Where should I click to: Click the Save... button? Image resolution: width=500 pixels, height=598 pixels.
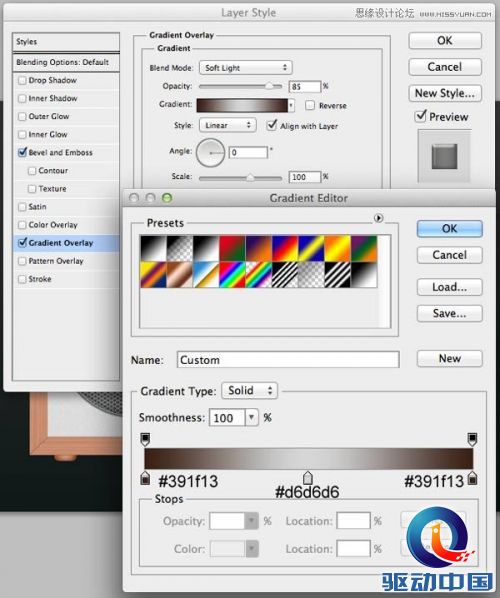point(450,313)
